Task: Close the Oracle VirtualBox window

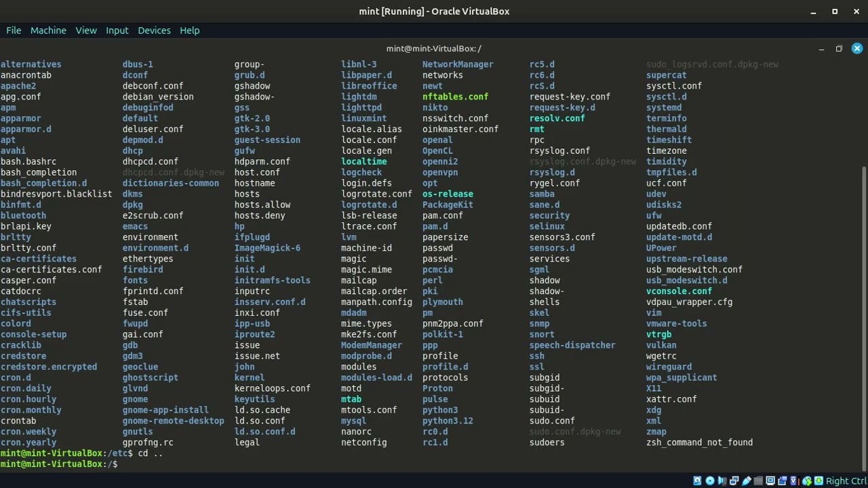Action: 855,12
